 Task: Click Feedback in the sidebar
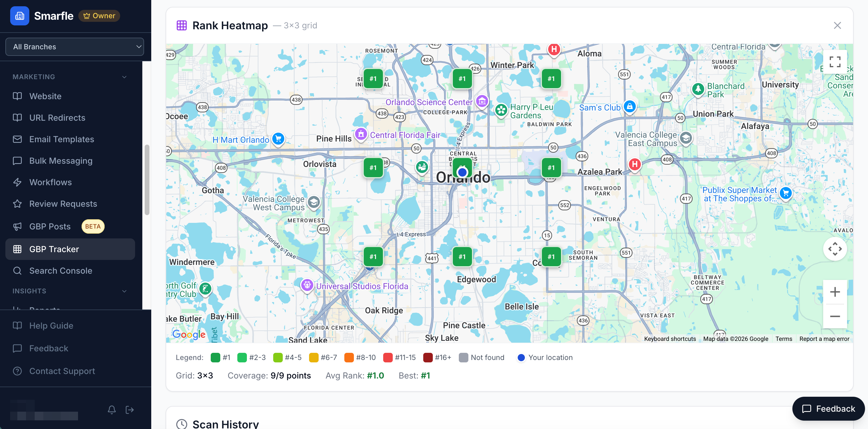tap(70, 349)
